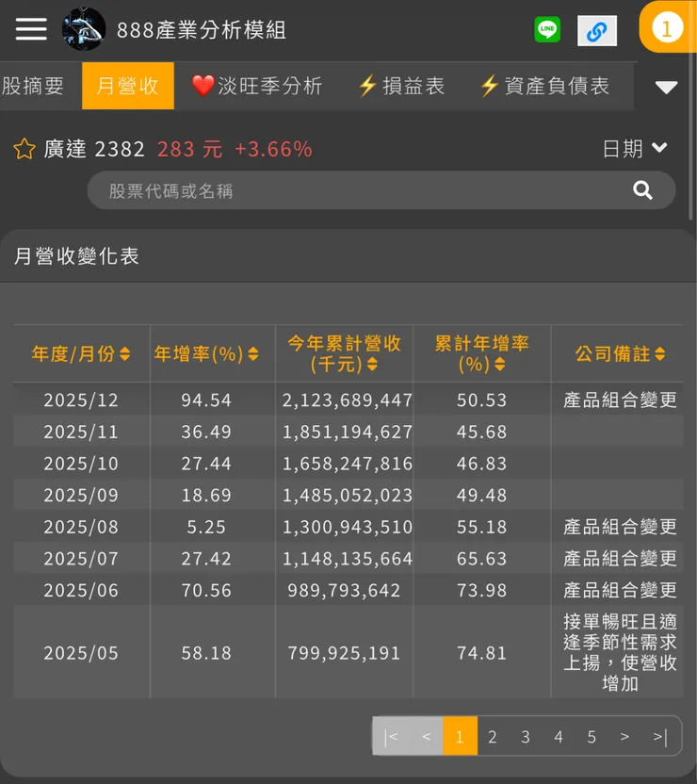Expand more tabs with white triangle
Image resolution: width=697 pixels, height=784 pixels.
pyautogui.click(x=666, y=87)
